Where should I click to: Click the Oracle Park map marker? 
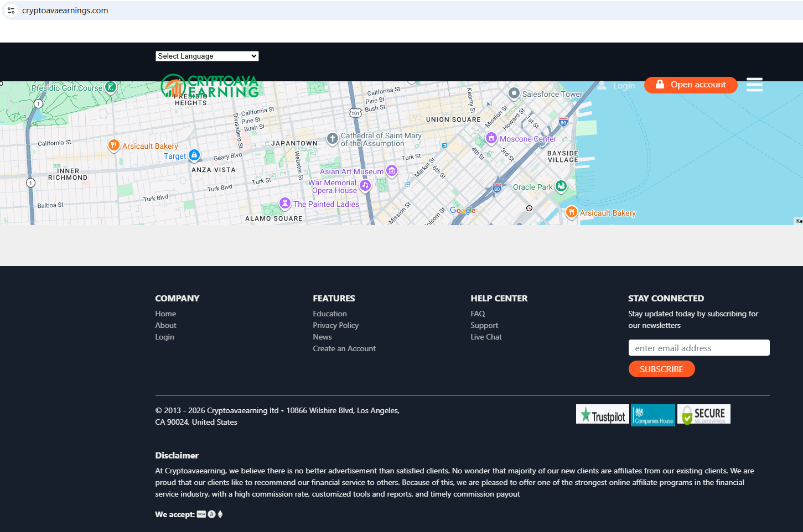click(x=561, y=186)
